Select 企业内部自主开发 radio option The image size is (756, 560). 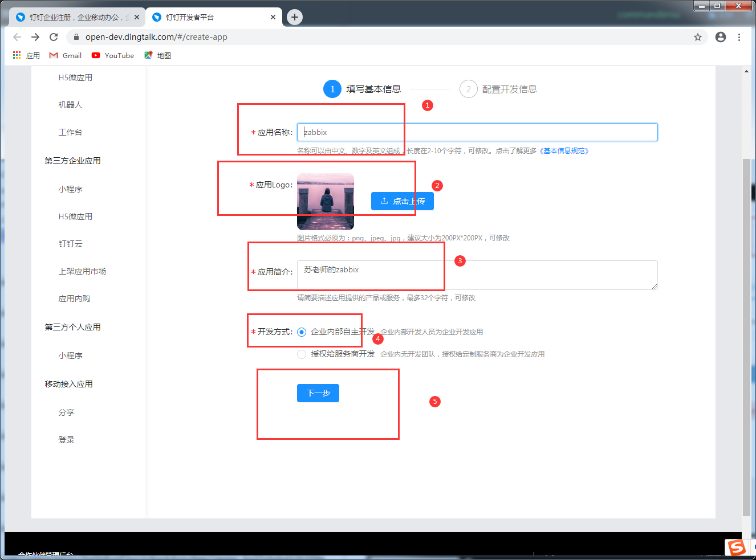pyautogui.click(x=302, y=332)
